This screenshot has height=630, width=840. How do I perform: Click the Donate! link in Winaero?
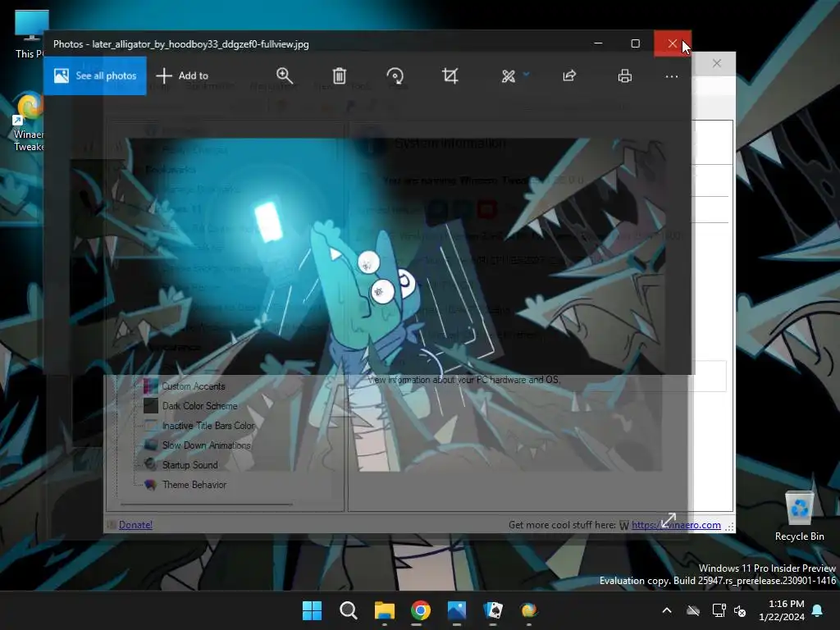point(135,525)
